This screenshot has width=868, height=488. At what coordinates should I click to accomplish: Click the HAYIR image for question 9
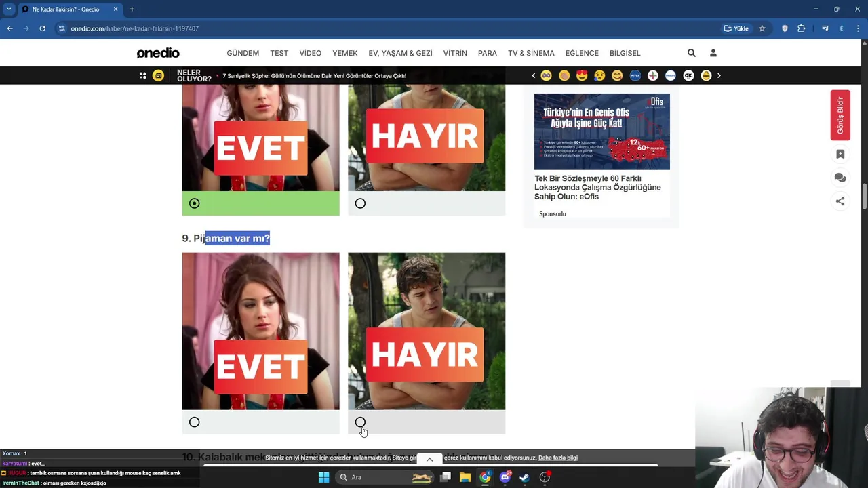click(x=427, y=331)
